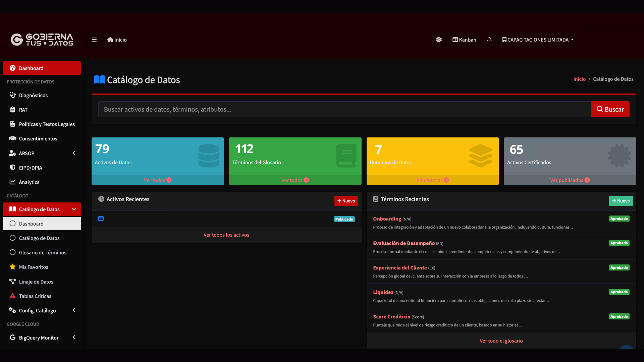Click the Kanban board link
Screen dimensions: 644x362
tap(464, 40)
